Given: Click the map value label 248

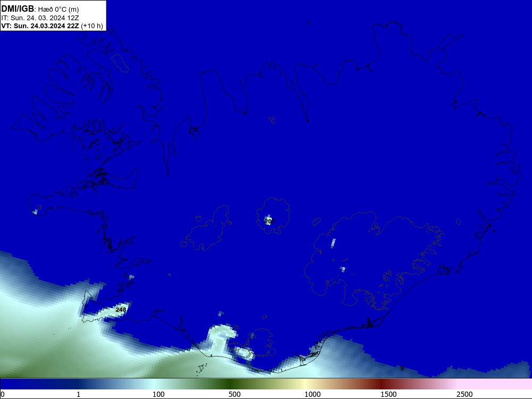Looking at the screenshot, I should point(121,310).
